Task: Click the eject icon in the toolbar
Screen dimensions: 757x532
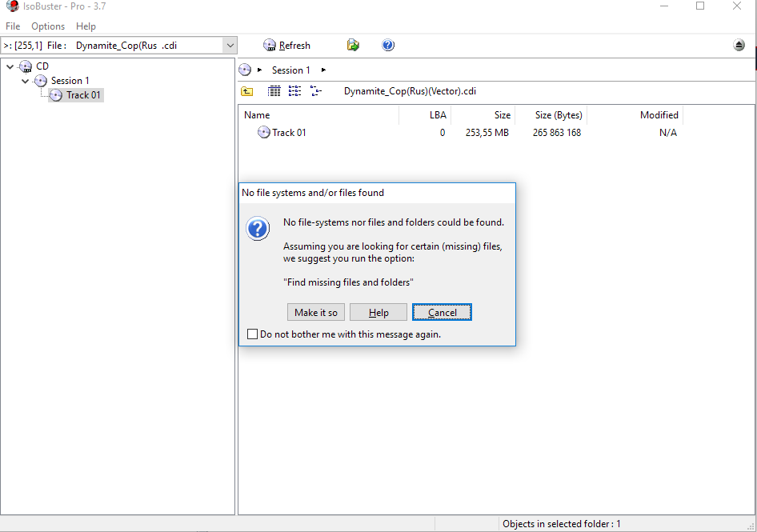Action: click(x=739, y=46)
